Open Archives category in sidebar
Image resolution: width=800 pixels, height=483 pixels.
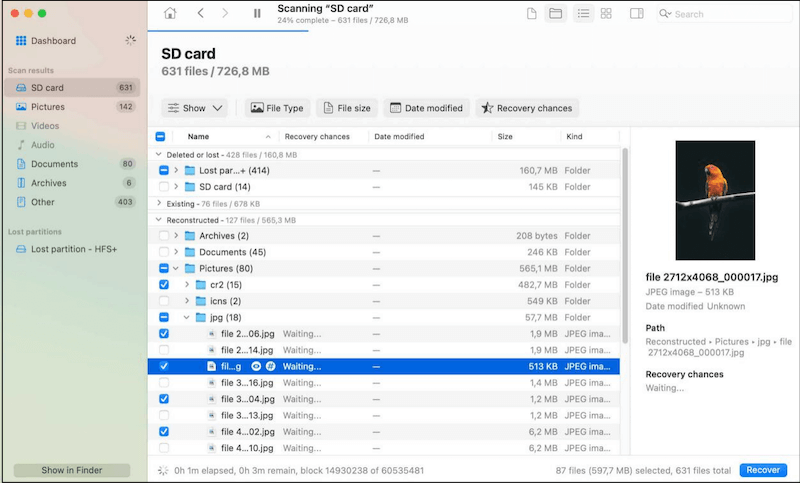tap(72, 183)
